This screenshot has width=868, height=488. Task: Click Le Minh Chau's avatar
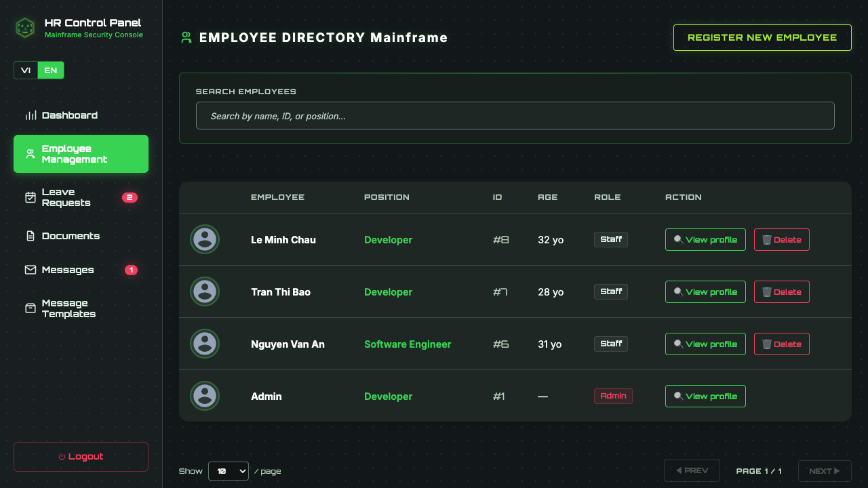coord(205,239)
